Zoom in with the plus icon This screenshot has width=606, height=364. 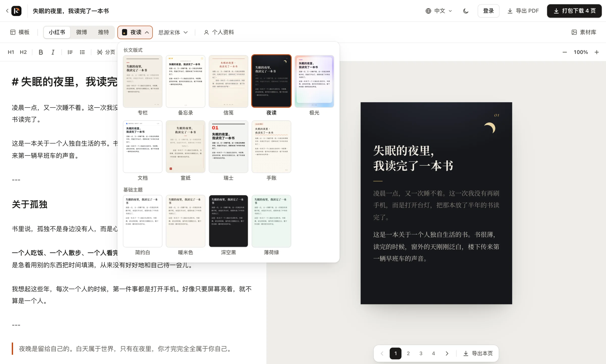[x=597, y=52]
